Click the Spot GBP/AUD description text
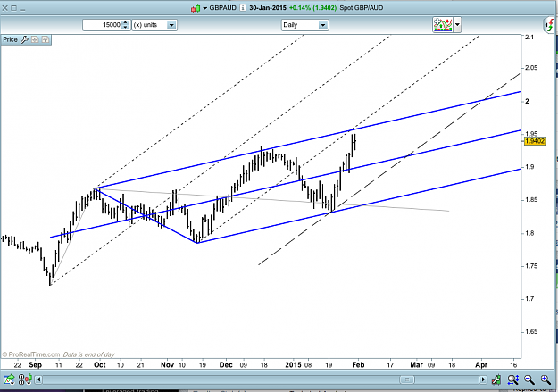Image resolution: width=558 pixels, height=392 pixels. [x=362, y=8]
